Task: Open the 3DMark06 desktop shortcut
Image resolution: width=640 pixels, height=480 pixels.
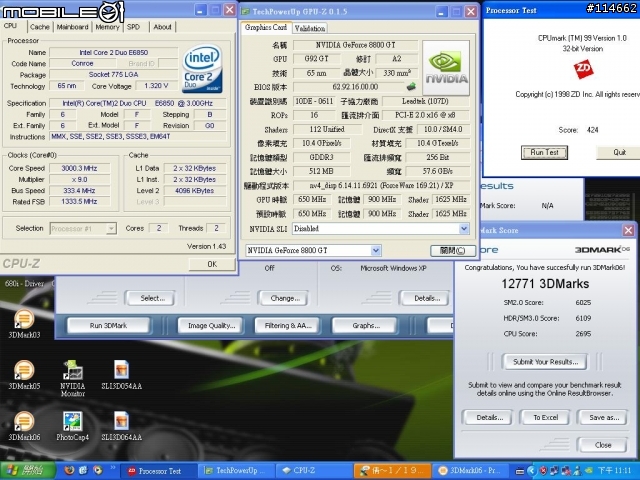Action: tap(24, 426)
